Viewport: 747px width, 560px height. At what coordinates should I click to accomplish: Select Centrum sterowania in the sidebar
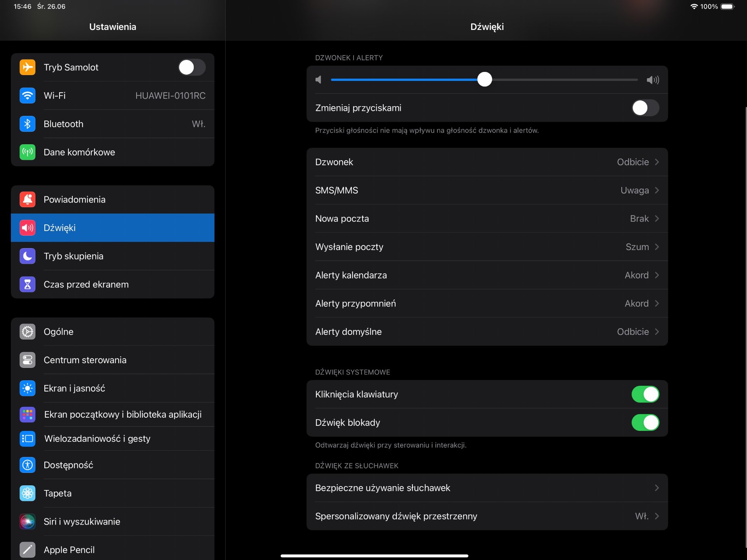click(x=112, y=360)
